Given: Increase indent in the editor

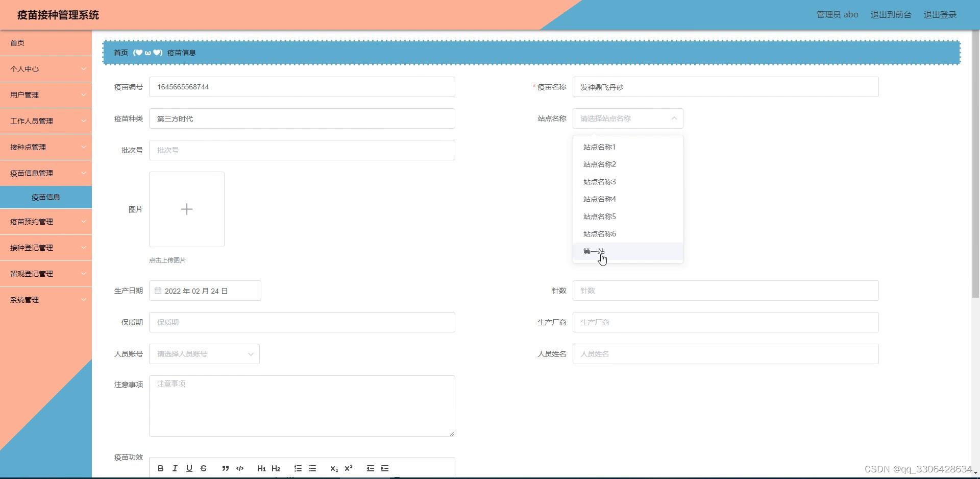Looking at the screenshot, I should coord(385,468).
